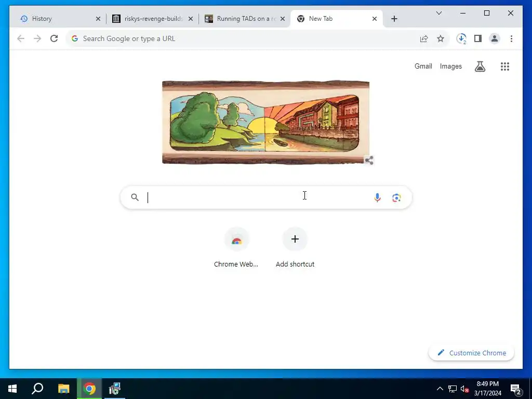Viewport: 532px width, 399px height.
Task: Open Google Lens image search icon
Action: coord(396,197)
